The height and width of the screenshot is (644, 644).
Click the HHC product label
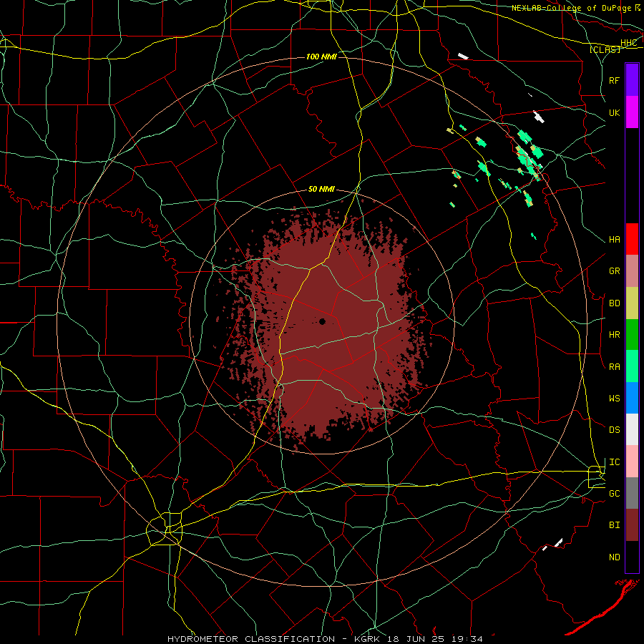[628, 43]
